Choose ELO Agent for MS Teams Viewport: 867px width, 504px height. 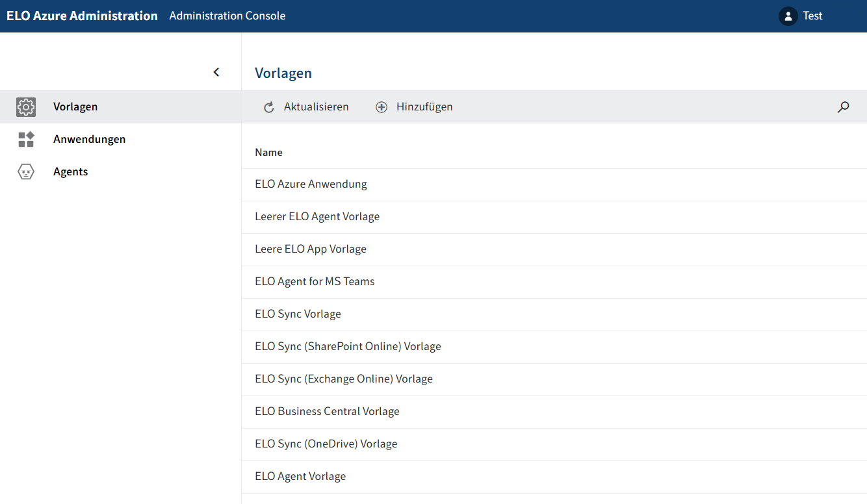click(x=554, y=282)
